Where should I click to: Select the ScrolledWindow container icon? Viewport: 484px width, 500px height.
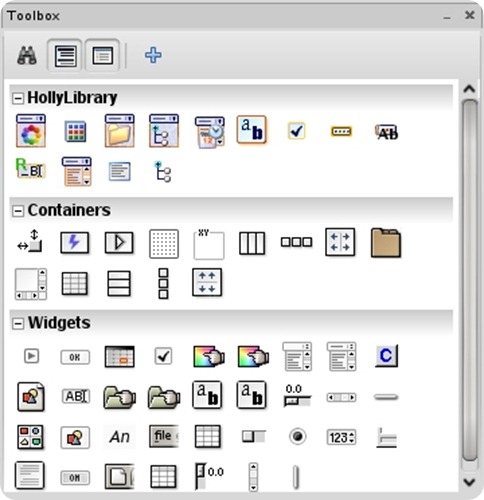31,284
